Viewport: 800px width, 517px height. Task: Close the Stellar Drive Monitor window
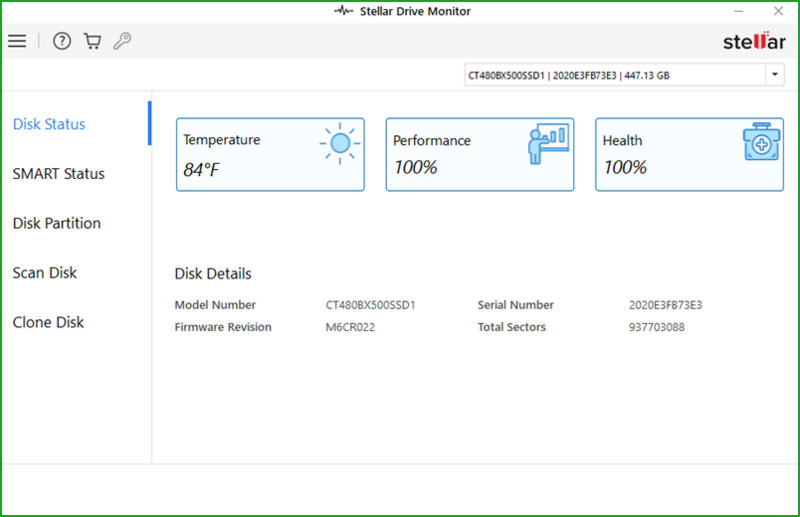pos(778,11)
